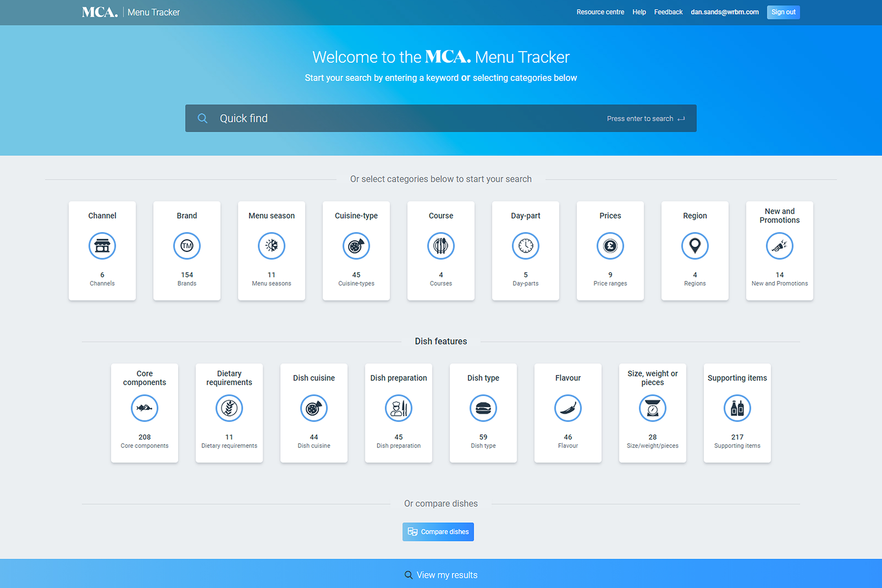The width and height of the screenshot is (882, 588).
Task: Focus the Quick find search field
Action: coord(441,118)
